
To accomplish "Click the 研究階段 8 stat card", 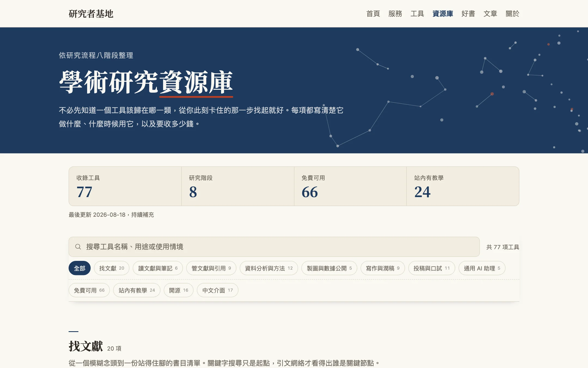I will point(238,186).
